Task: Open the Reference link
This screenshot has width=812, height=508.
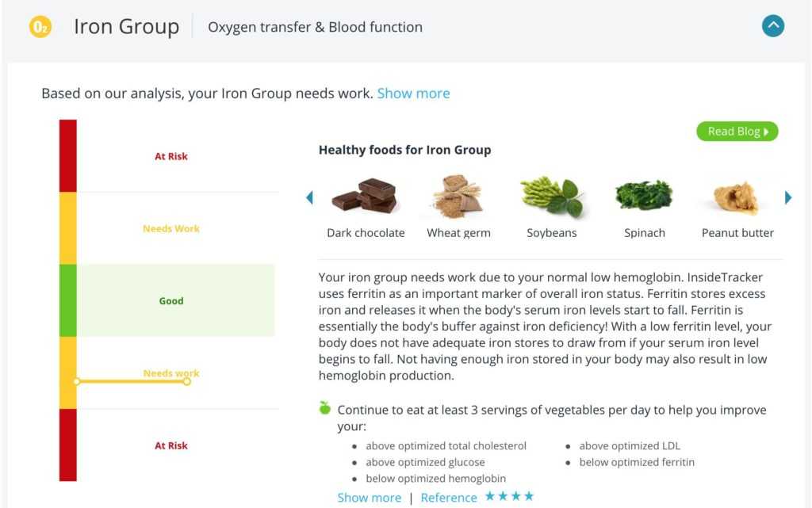Action: click(449, 498)
